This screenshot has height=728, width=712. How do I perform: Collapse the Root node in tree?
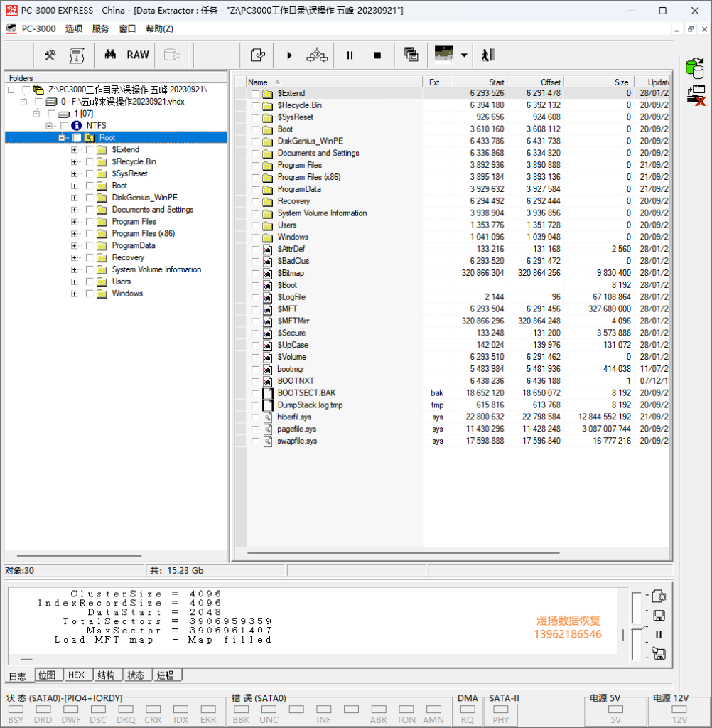61,138
